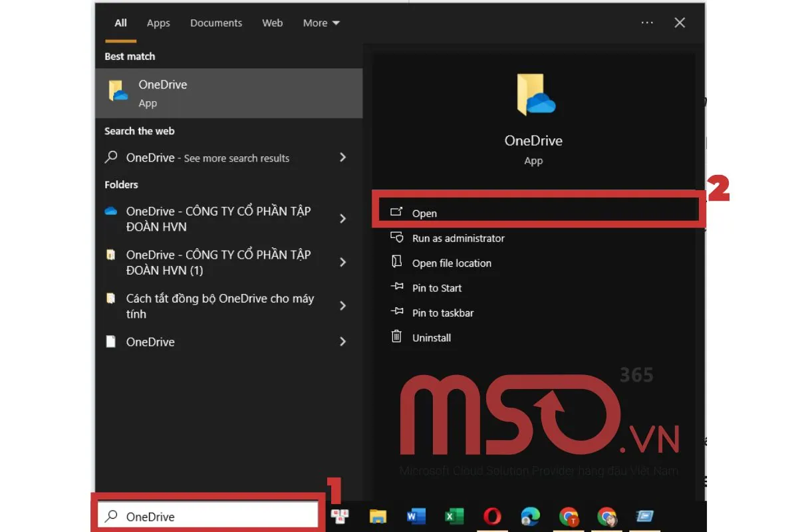This screenshot has height=532, width=798.
Task: Click the OneDrive search input box
Action: tap(213, 516)
